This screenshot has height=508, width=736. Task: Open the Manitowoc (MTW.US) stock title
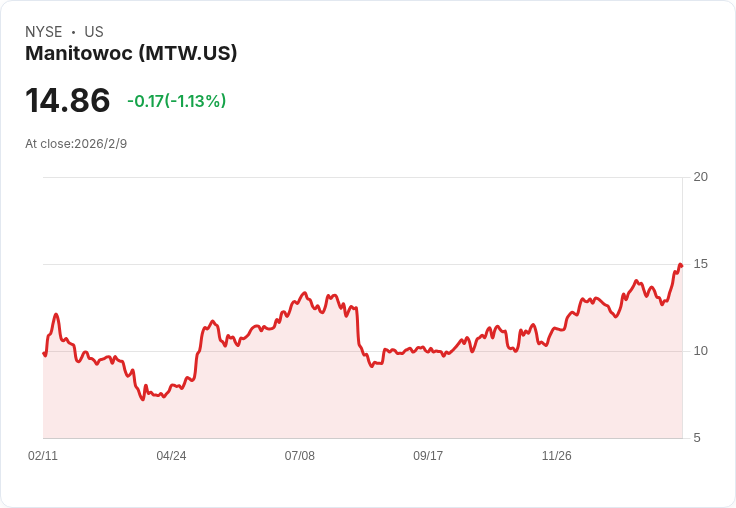(x=131, y=53)
